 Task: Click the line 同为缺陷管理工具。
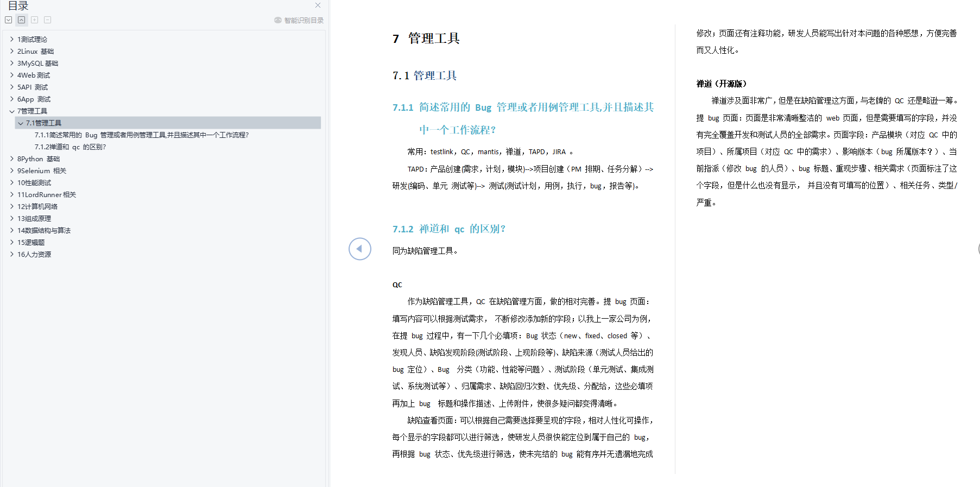(x=426, y=251)
